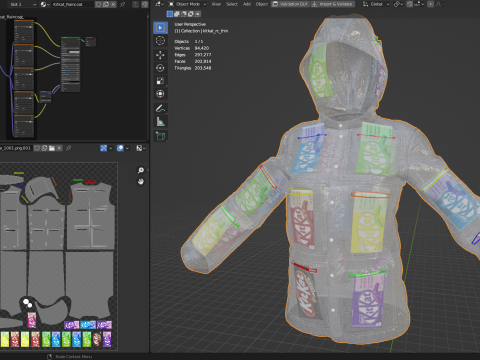This screenshot has height=360, width=480.
Task: Set selection mode to extend
Action: (177, 14)
